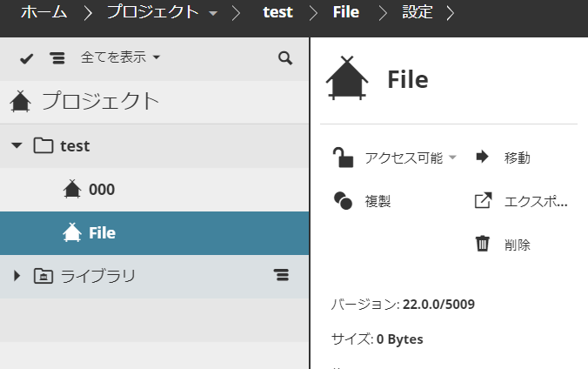Click the search magnifier icon
This screenshot has height=369, width=588.
click(x=285, y=58)
